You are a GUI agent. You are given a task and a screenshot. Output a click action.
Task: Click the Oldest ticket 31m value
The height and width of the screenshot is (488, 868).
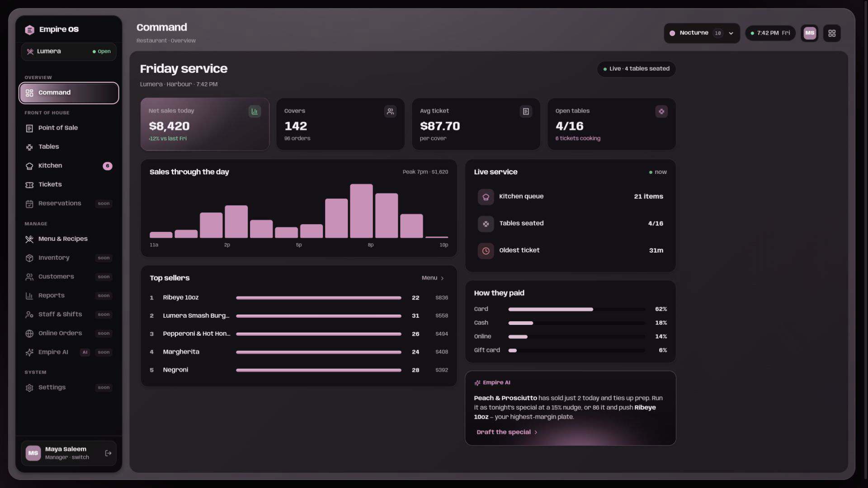pyautogui.click(x=656, y=250)
